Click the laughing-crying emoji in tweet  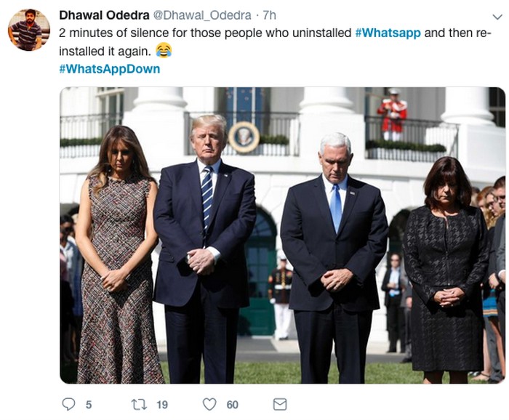[164, 51]
